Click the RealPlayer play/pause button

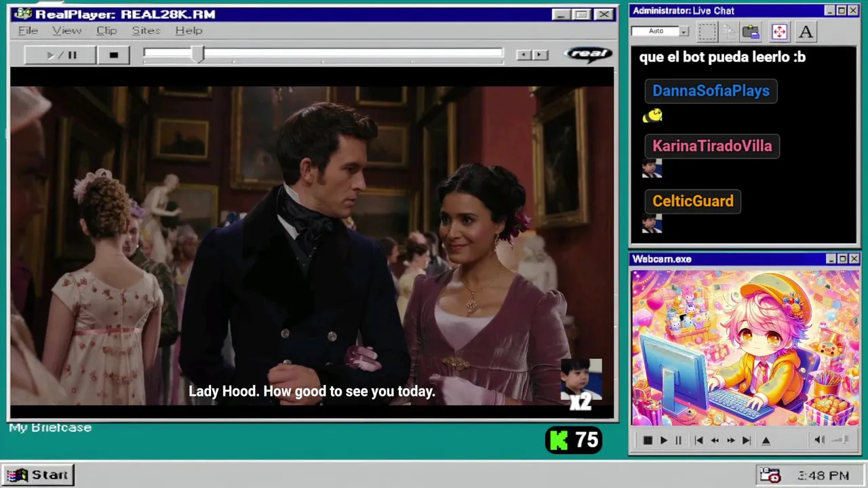point(60,55)
